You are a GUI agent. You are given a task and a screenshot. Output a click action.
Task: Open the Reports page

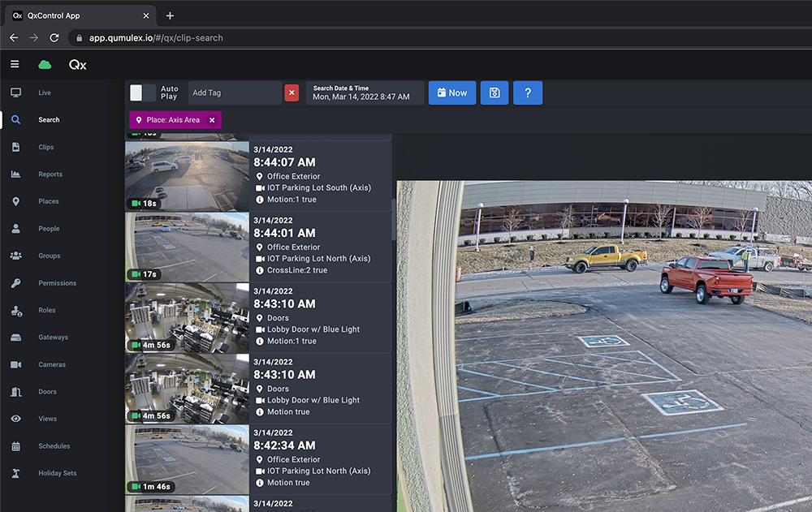point(50,174)
